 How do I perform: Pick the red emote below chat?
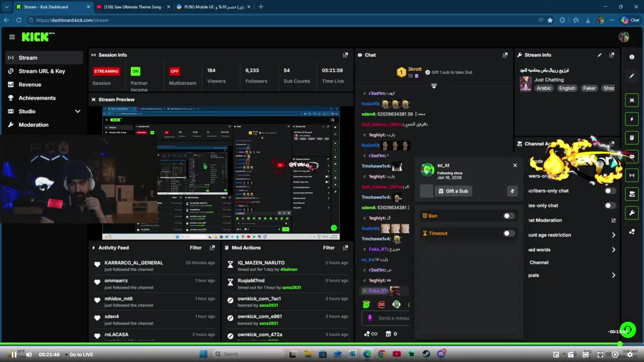(x=381, y=305)
